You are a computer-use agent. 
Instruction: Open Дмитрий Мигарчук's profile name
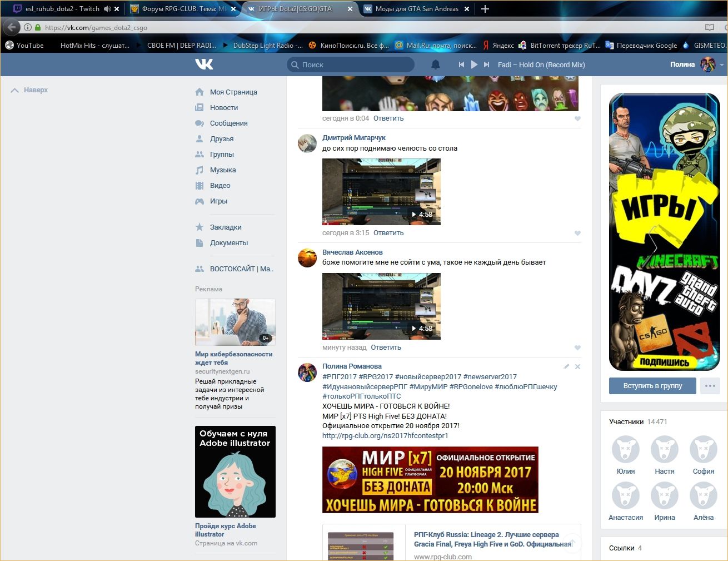(354, 138)
